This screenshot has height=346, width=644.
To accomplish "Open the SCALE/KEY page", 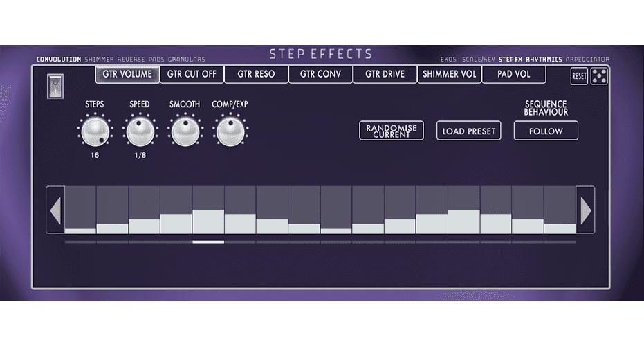I will tap(479, 60).
